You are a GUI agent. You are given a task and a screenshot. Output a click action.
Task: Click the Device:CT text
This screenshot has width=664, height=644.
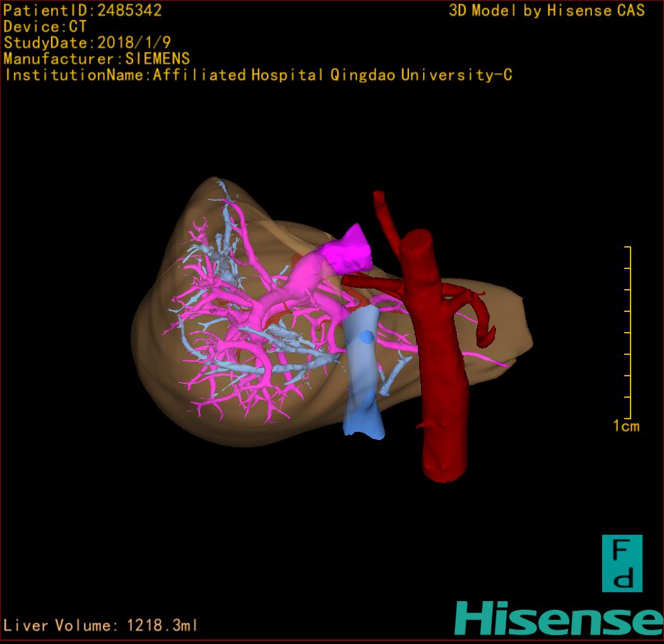tap(45, 27)
